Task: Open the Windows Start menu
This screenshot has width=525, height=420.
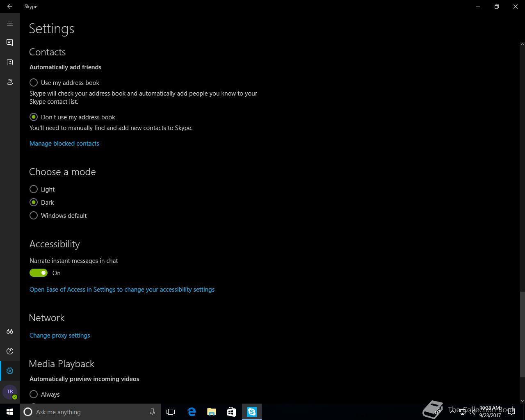Action: click(10, 412)
